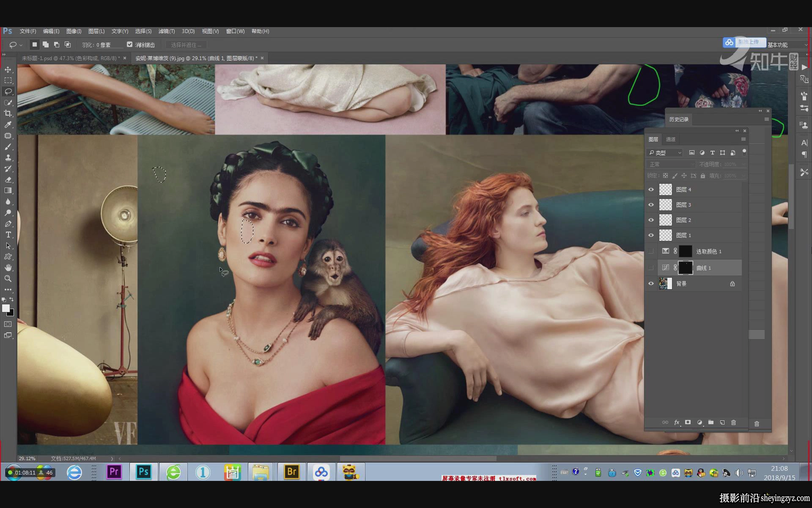Choose Intersect with Selection mode
Screen dimensions: 812x508
pos(68,44)
